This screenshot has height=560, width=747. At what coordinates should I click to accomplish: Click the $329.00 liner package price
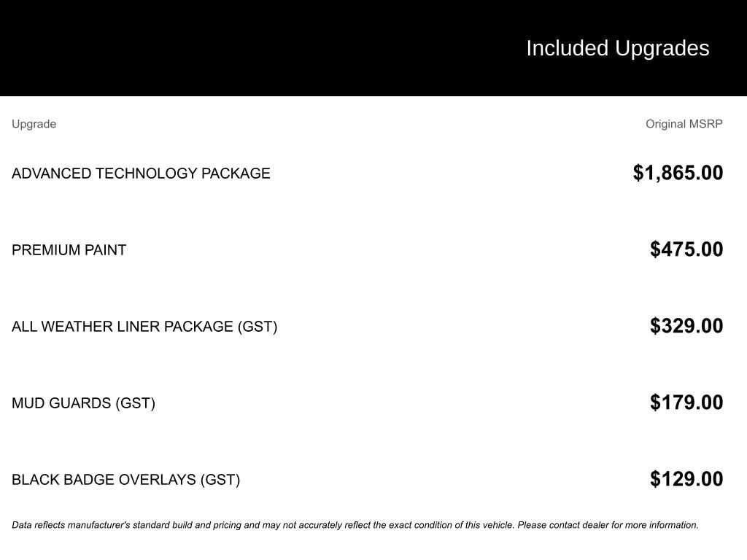(x=686, y=326)
